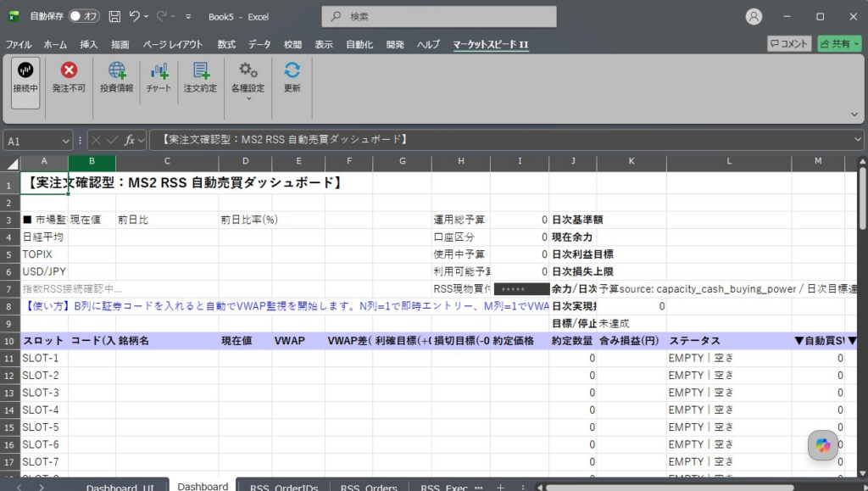Click the 注文約定 document icon
The image size is (868, 491).
pyautogui.click(x=200, y=70)
